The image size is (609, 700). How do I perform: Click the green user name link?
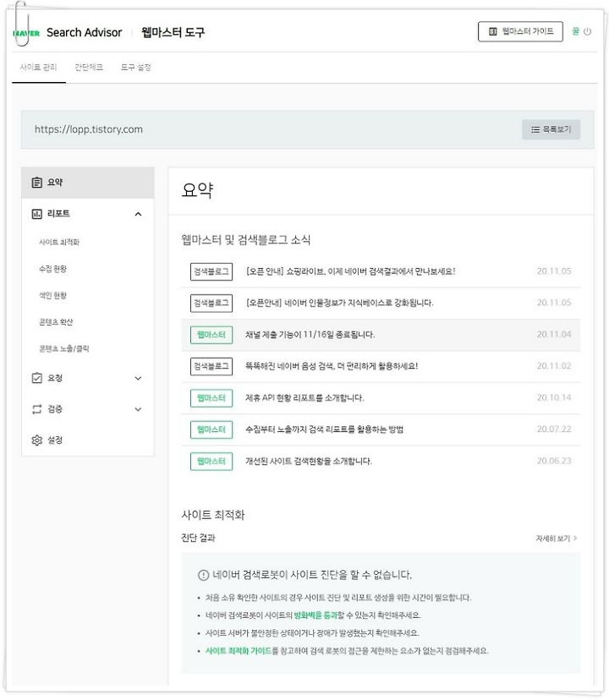click(575, 31)
